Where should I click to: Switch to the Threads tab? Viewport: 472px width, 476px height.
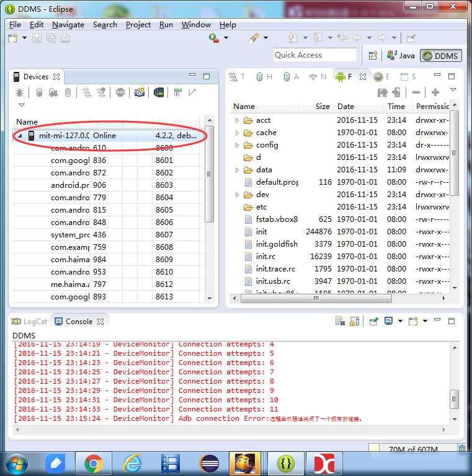click(x=237, y=77)
